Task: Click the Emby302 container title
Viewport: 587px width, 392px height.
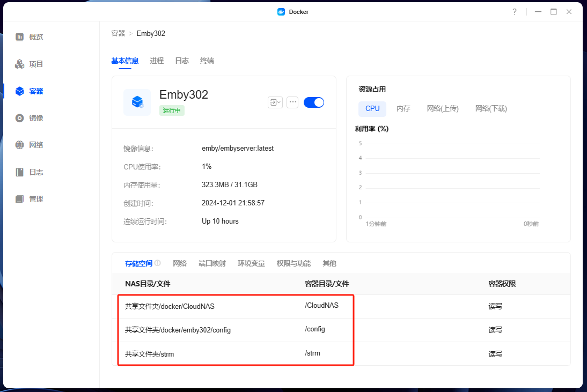Action: coord(184,94)
